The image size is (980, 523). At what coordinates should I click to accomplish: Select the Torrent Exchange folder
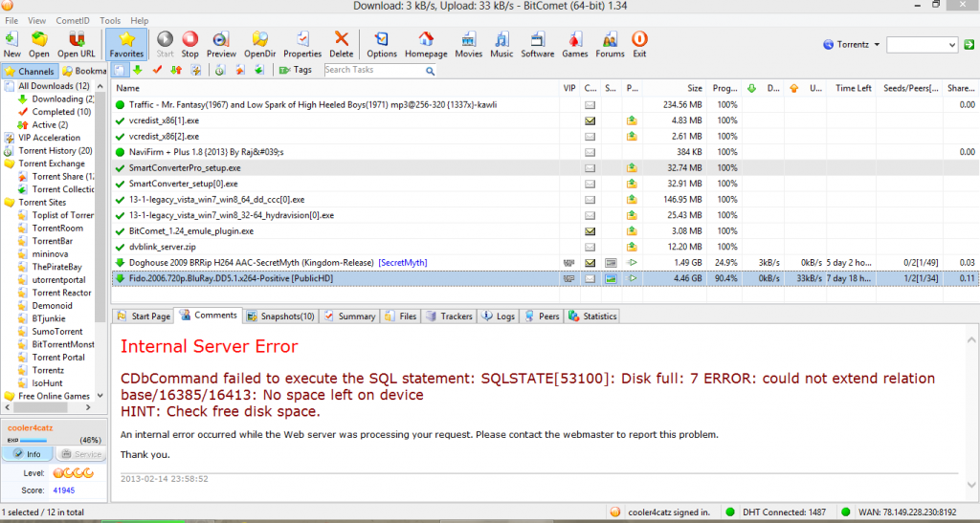coord(52,163)
